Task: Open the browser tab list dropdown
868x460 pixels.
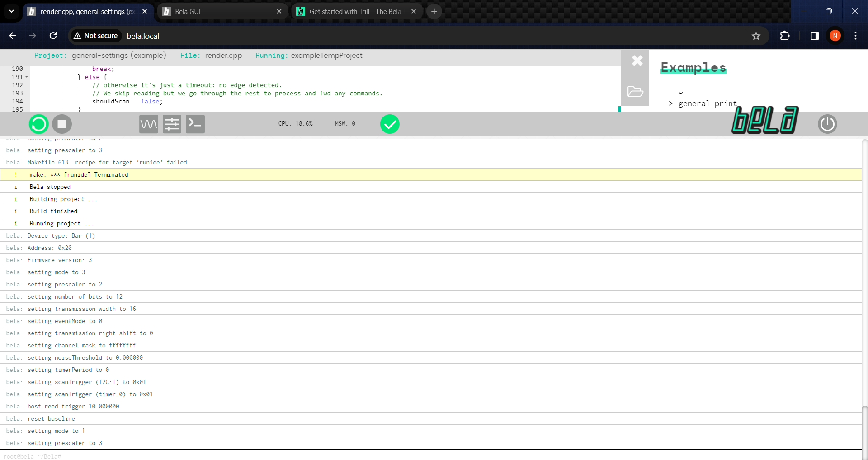Action: pyautogui.click(x=11, y=11)
